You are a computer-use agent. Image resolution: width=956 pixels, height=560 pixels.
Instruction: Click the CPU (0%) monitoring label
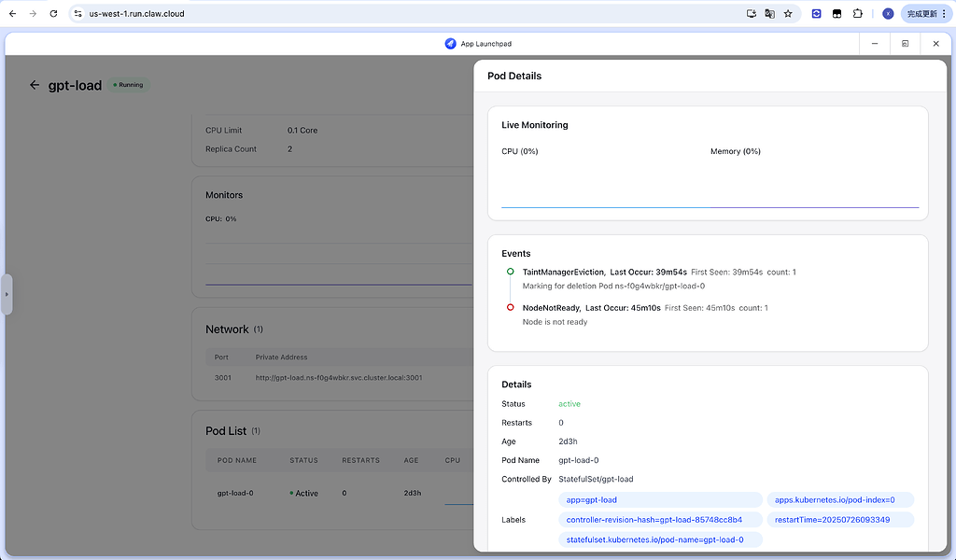click(520, 151)
